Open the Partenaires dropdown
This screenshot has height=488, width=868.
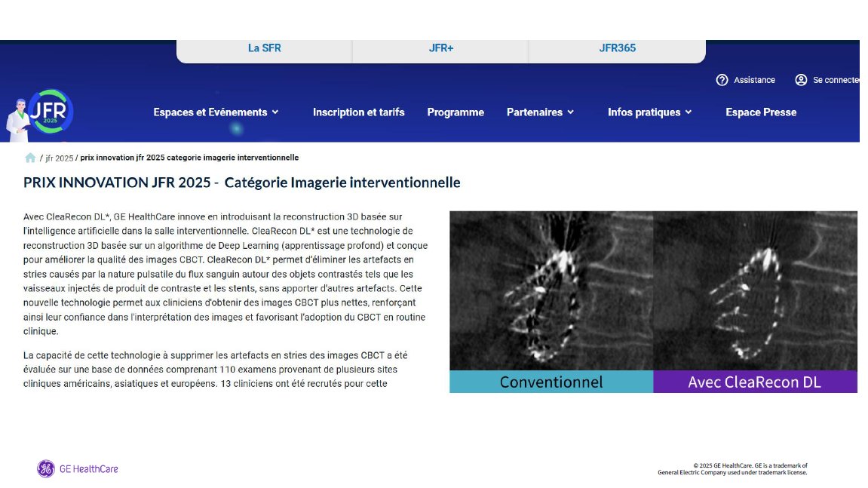tap(540, 112)
